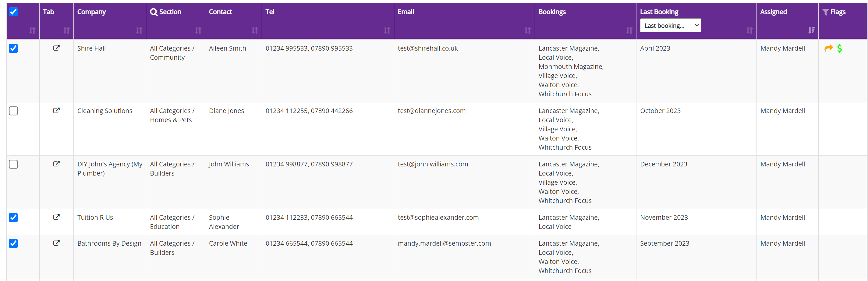Click the Section search magnifier icon

154,12
